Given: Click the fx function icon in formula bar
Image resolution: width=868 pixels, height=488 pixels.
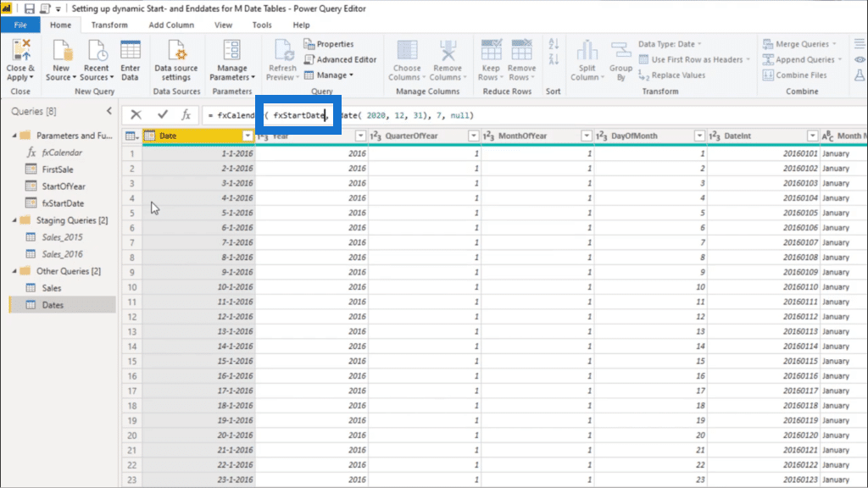Looking at the screenshot, I should pyautogui.click(x=186, y=114).
